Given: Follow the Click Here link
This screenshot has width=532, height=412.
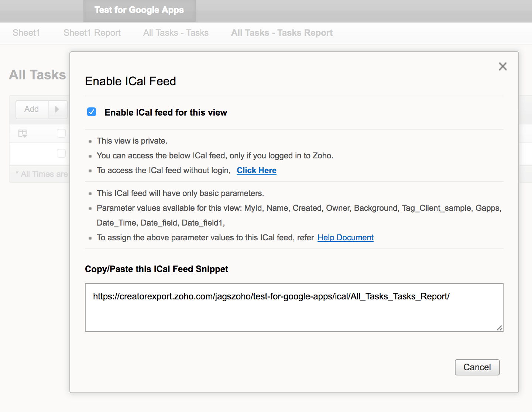Looking at the screenshot, I should click(x=257, y=170).
